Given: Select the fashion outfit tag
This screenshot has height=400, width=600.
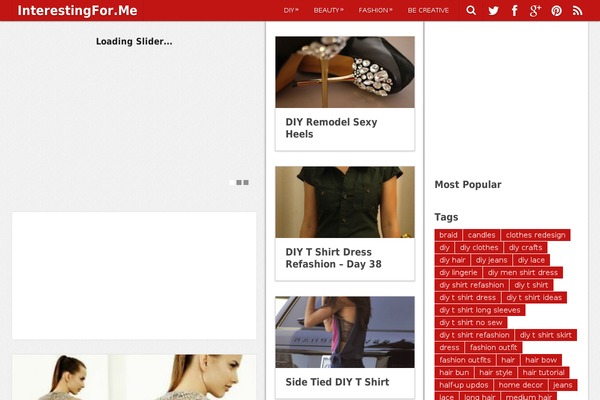Looking at the screenshot, I should [x=494, y=348].
